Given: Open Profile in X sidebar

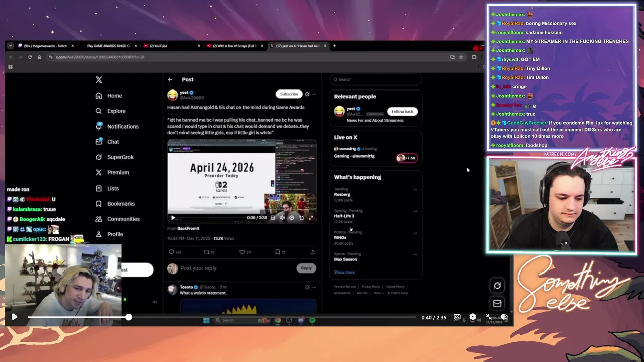Looking at the screenshot, I should tap(109, 234).
